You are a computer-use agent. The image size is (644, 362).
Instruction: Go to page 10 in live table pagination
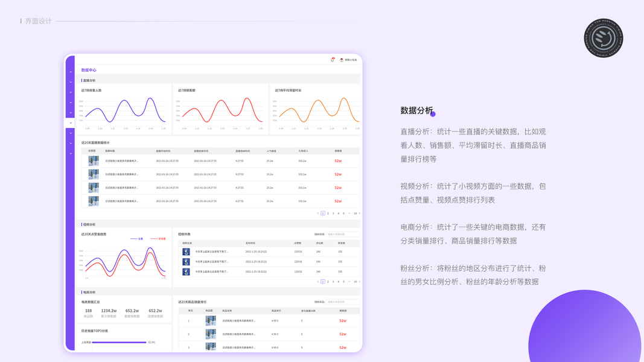click(x=355, y=214)
